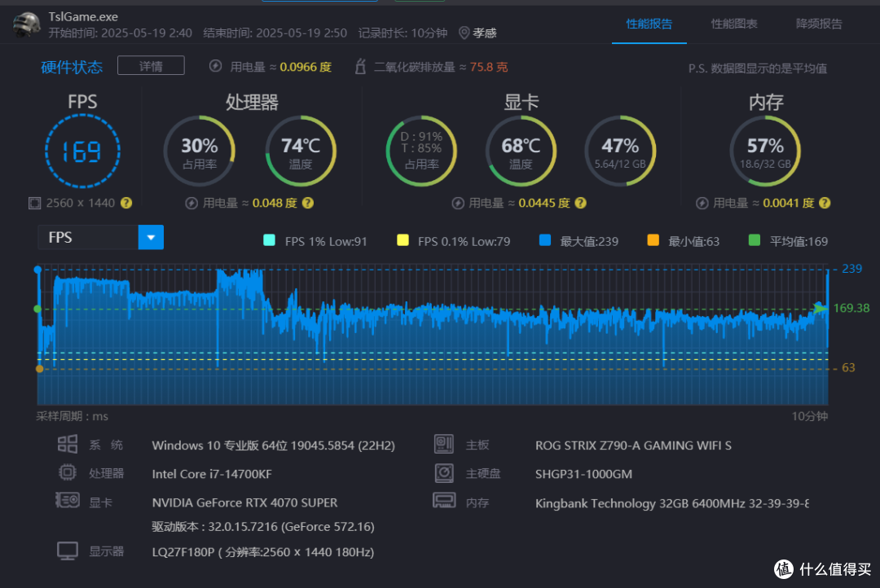This screenshot has width=880, height=588.
Task: Click the processor 30% 占用率 gauge
Action: coord(200,151)
